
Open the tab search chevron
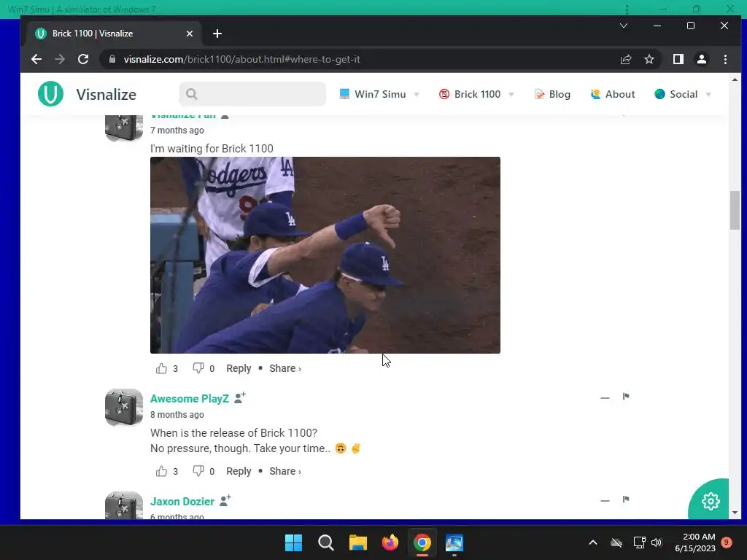coord(623,26)
